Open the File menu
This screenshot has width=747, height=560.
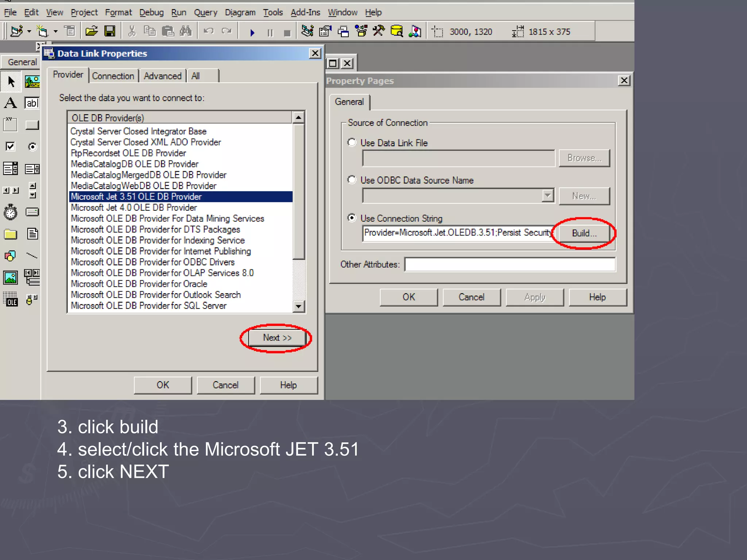[10, 12]
